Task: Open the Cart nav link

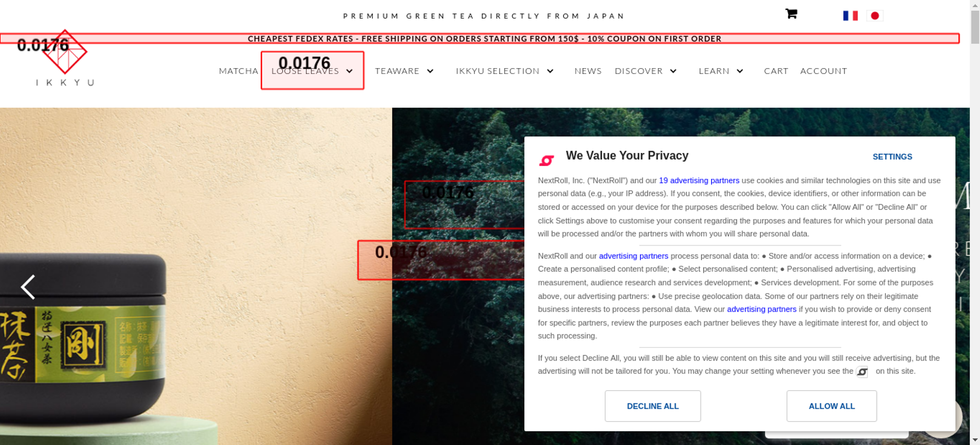Action: point(776,71)
